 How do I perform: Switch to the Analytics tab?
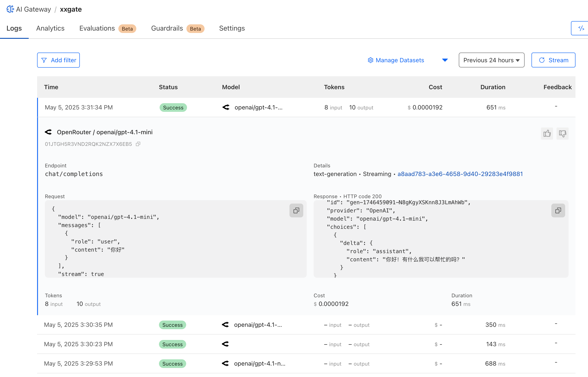point(50,28)
